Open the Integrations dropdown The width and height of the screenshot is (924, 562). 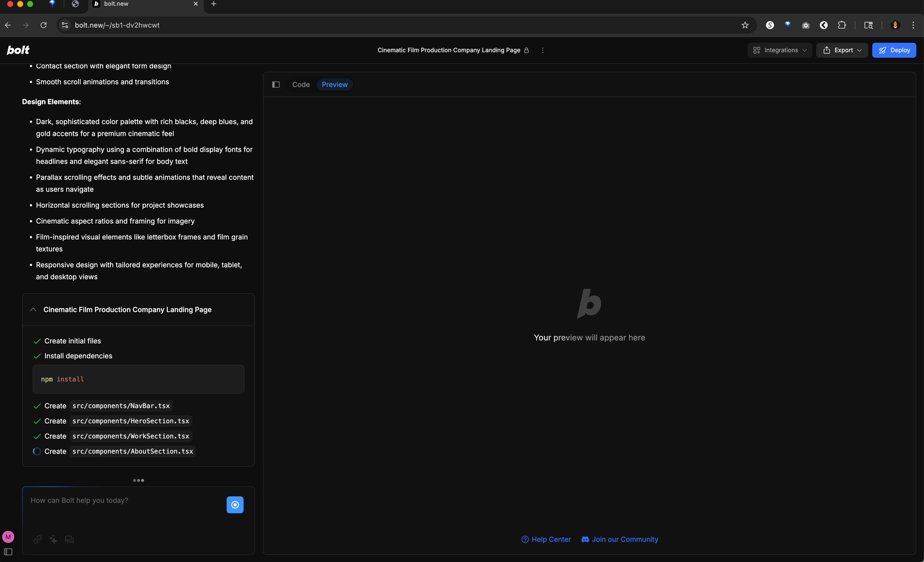click(x=780, y=50)
